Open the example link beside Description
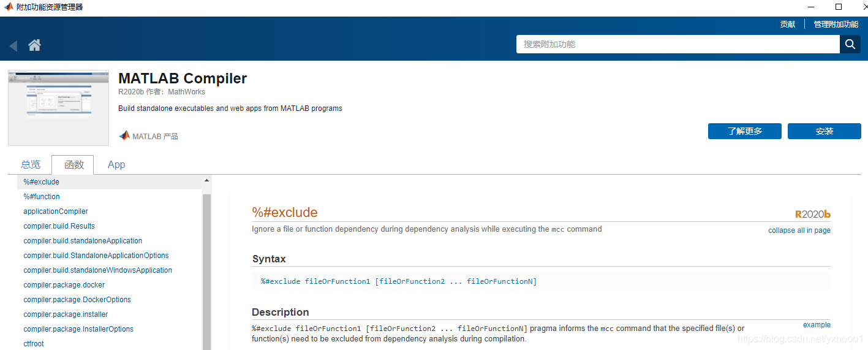Viewport: 868px width, 350px height. 817,325
